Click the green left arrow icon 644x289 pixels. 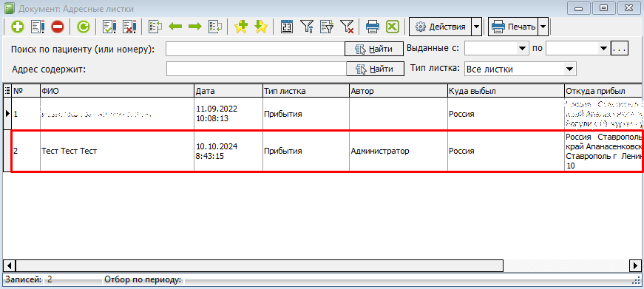pos(175,27)
